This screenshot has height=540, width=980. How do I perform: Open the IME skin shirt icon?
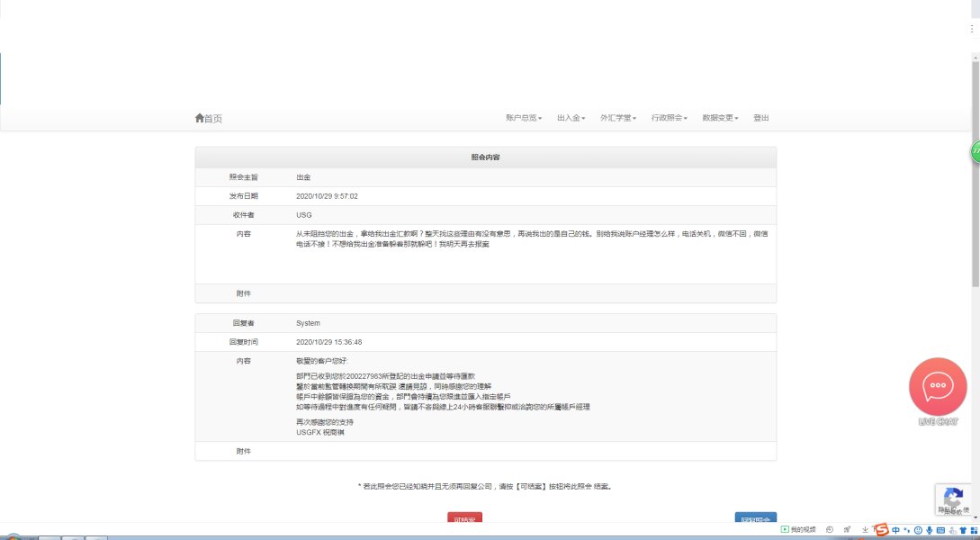(963, 530)
